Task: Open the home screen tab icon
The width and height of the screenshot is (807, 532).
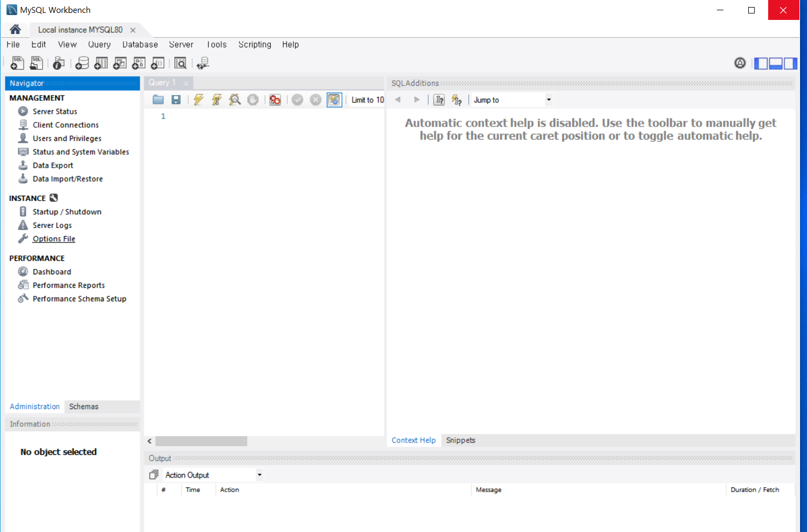Action: (15, 29)
